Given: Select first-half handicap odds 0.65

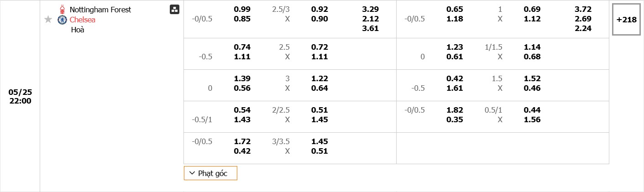Looking at the screenshot, I should tap(454, 9).
